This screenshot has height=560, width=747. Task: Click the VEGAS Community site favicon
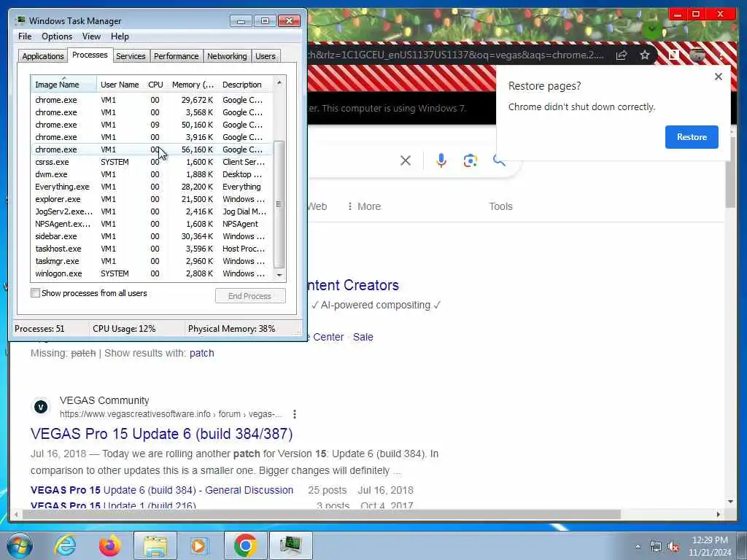[41, 407]
